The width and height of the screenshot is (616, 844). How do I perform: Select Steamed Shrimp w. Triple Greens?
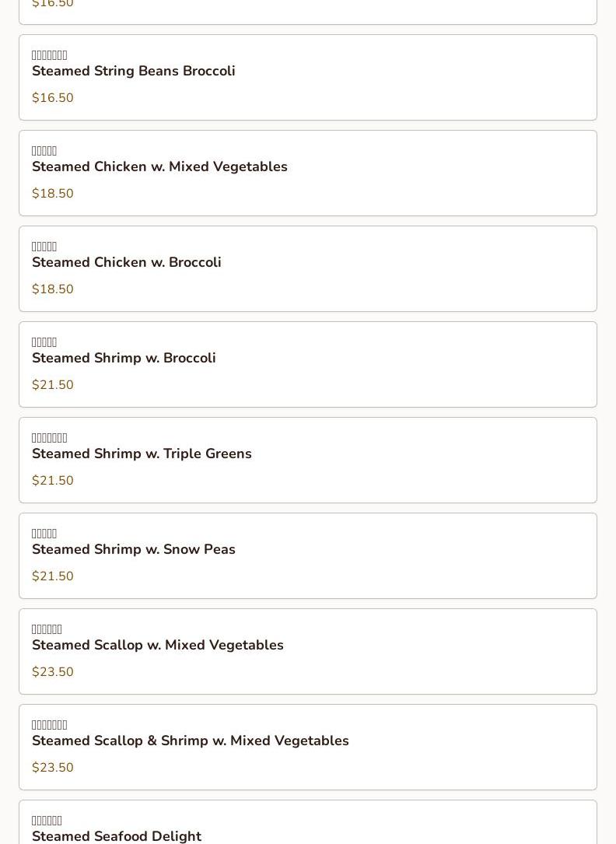click(142, 454)
